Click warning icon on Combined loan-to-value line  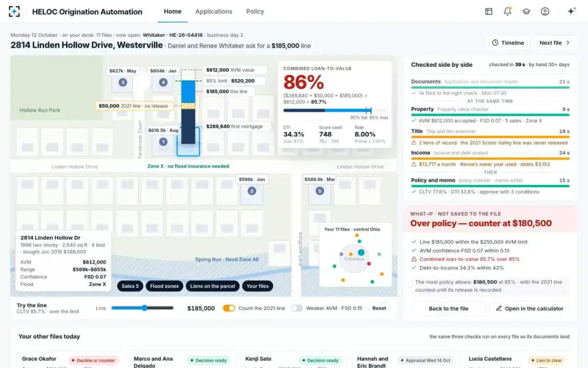(415, 259)
